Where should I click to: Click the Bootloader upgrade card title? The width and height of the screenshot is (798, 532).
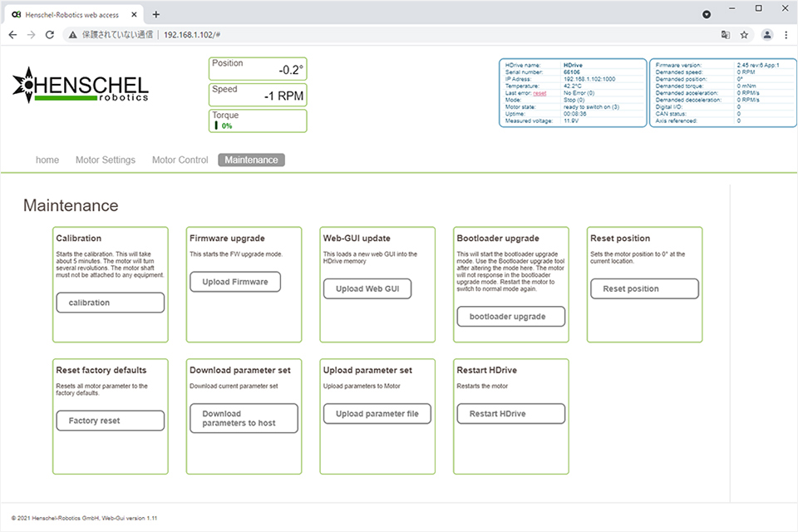click(x=498, y=239)
